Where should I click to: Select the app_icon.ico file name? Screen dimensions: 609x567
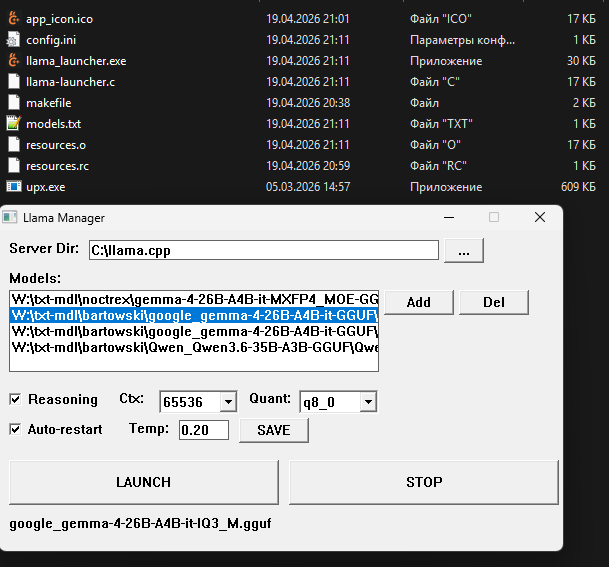click(59, 19)
